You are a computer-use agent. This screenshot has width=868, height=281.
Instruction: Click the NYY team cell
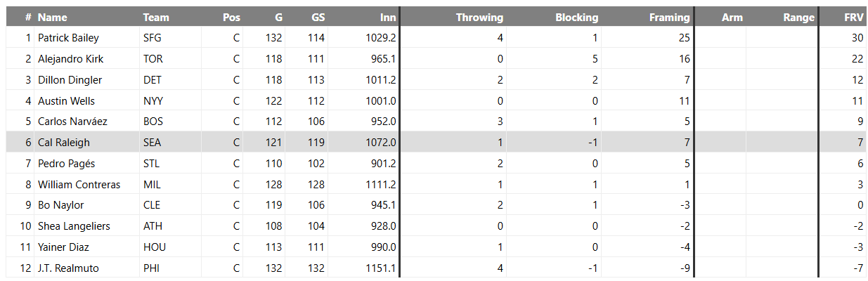click(x=153, y=101)
